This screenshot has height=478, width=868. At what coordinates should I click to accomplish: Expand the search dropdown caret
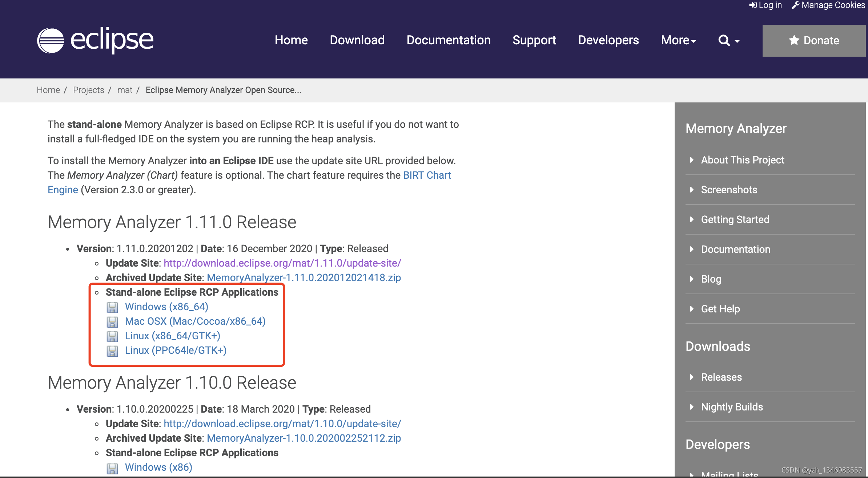coord(737,41)
